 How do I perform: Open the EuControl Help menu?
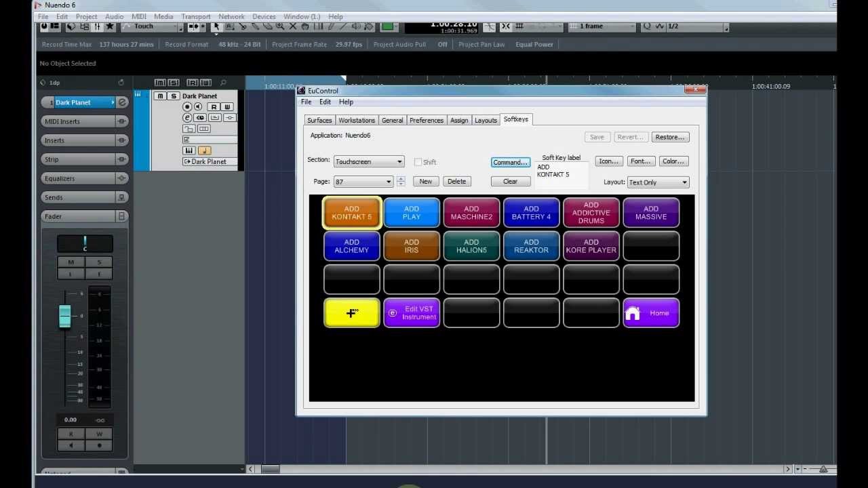[346, 102]
